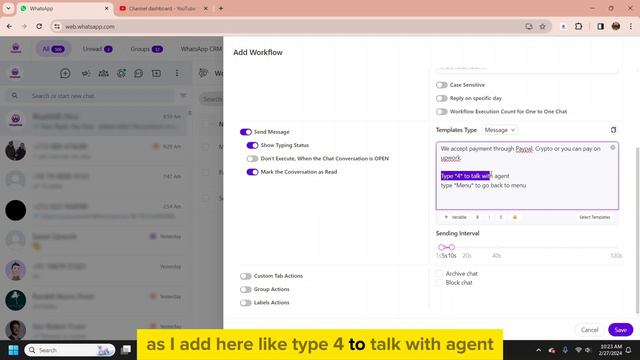Click the new item plus-box icon

(x=156, y=73)
